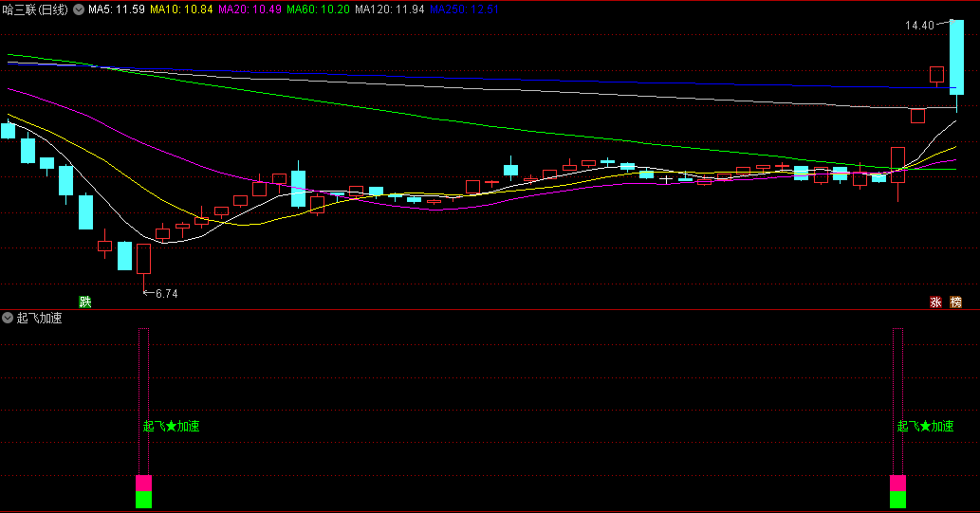Select the MA120: 11.94 label
This screenshot has width=980, height=513.
pos(390,9)
